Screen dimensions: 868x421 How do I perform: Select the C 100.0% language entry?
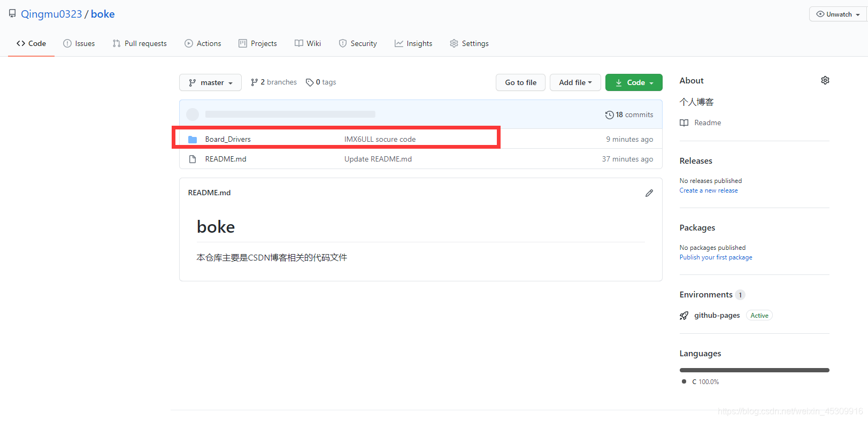coord(701,381)
